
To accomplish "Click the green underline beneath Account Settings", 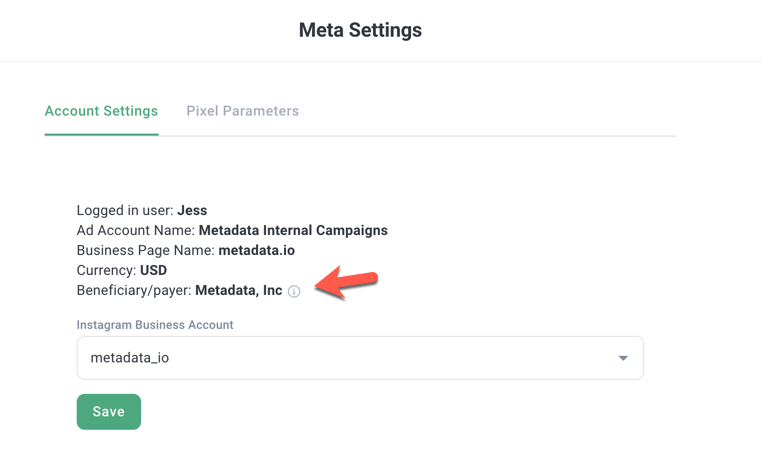I will [101, 134].
